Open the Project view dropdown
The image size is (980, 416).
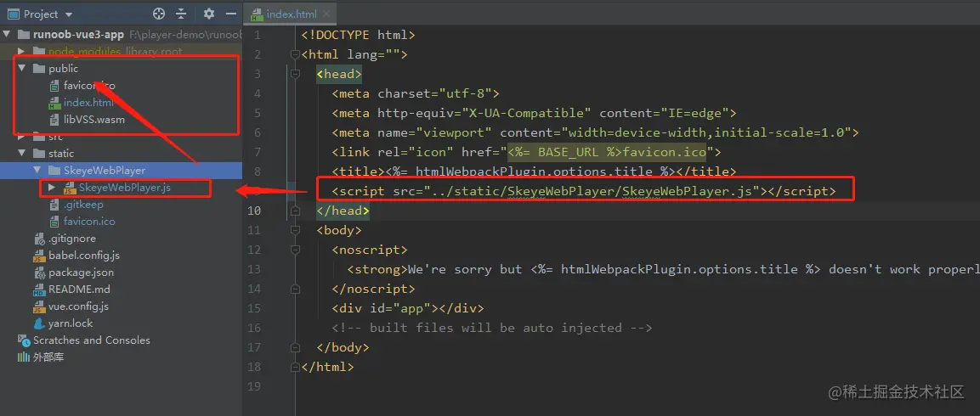click(69, 14)
